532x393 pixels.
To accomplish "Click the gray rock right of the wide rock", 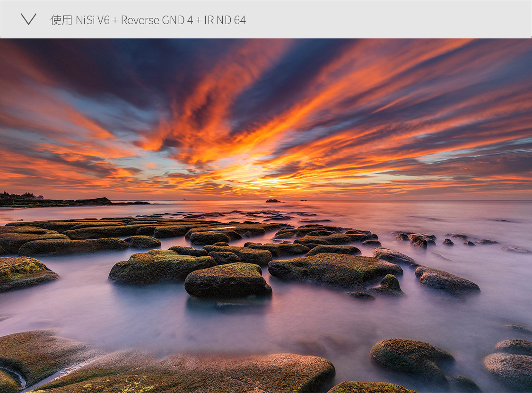I will coord(447,281).
